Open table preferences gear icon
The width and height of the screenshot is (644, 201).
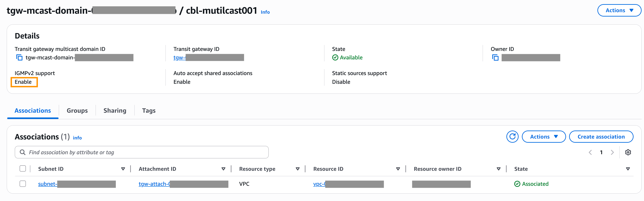[628, 152]
